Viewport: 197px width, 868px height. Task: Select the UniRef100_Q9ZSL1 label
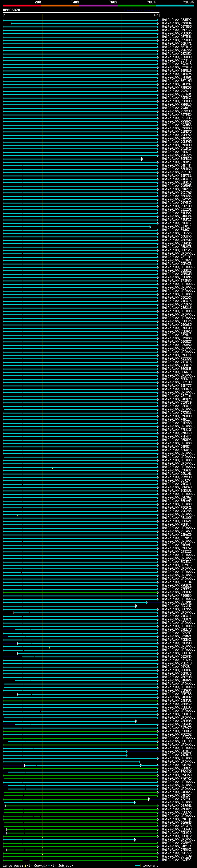[x=177, y=91]
